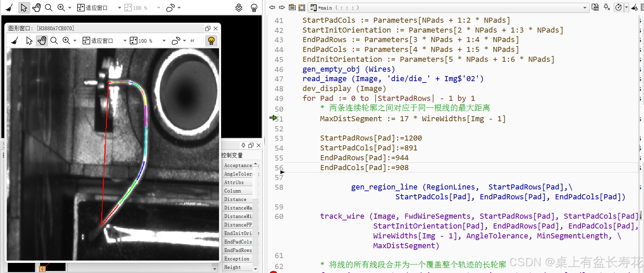
Task: Click the line EndPadCols[Pad]:=908
Action: pyautogui.click(x=364, y=168)
